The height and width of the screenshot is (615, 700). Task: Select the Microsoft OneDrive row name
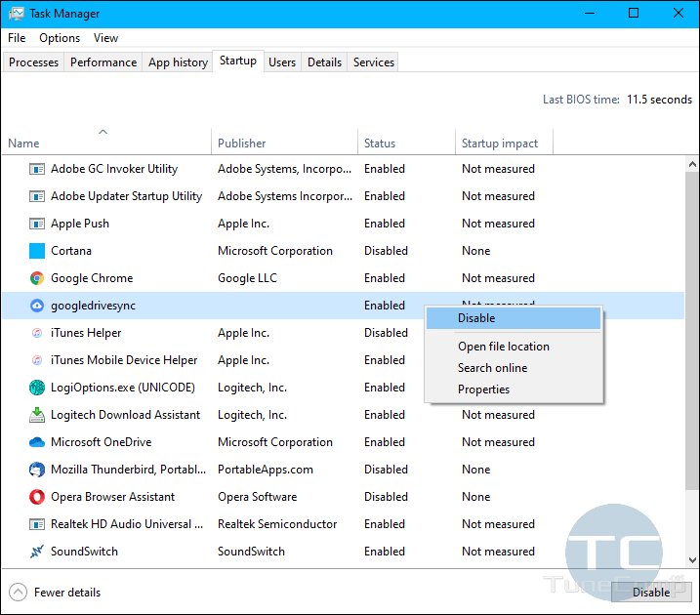coord(102,442)
